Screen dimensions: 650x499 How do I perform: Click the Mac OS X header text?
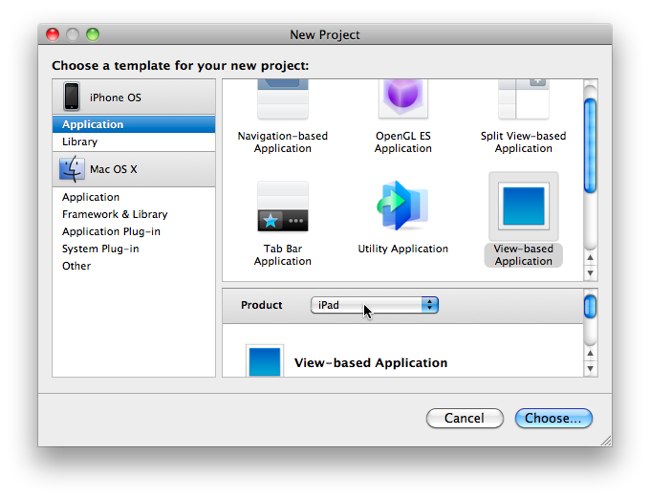coord(114,169)
